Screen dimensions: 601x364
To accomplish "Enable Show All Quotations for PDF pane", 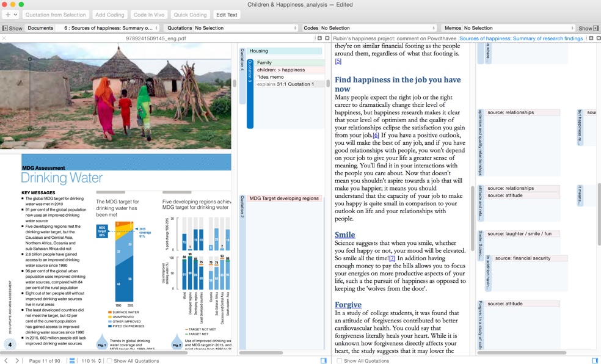I will pos(109,360).
